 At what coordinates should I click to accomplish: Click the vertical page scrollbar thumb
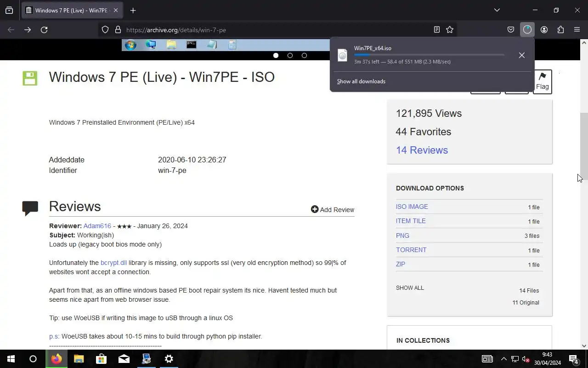pyautogui.click(x=584, y=147)
